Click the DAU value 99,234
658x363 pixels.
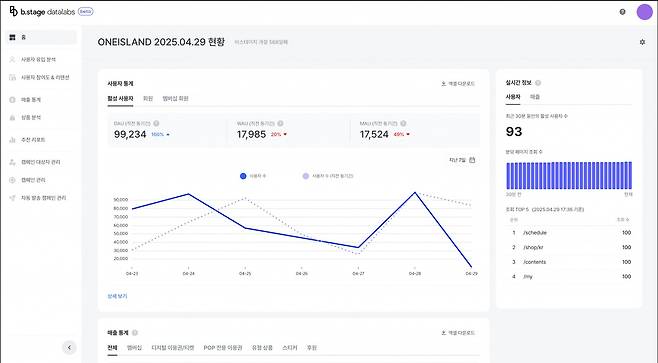(x=130, y=134)
